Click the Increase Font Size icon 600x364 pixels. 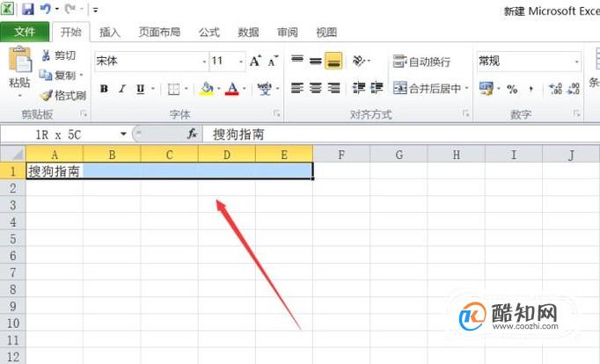click(255, 62)
